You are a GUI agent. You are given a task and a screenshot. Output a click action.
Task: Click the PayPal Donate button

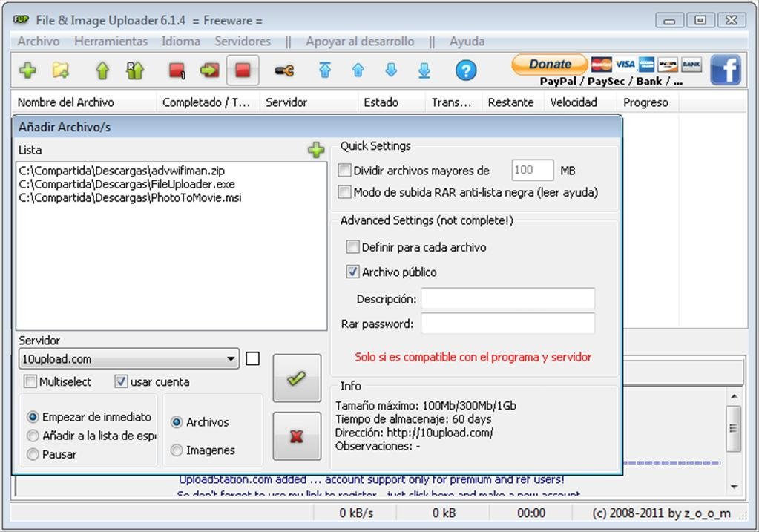click(550, 64)
